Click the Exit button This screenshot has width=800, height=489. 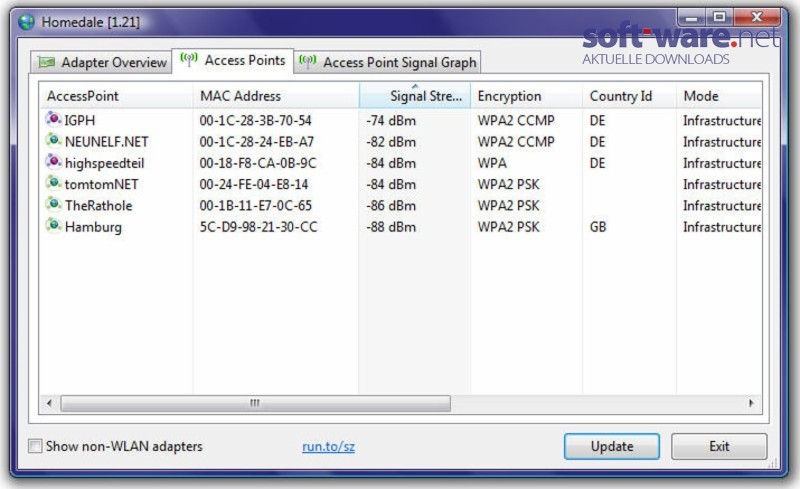[719, 446]
